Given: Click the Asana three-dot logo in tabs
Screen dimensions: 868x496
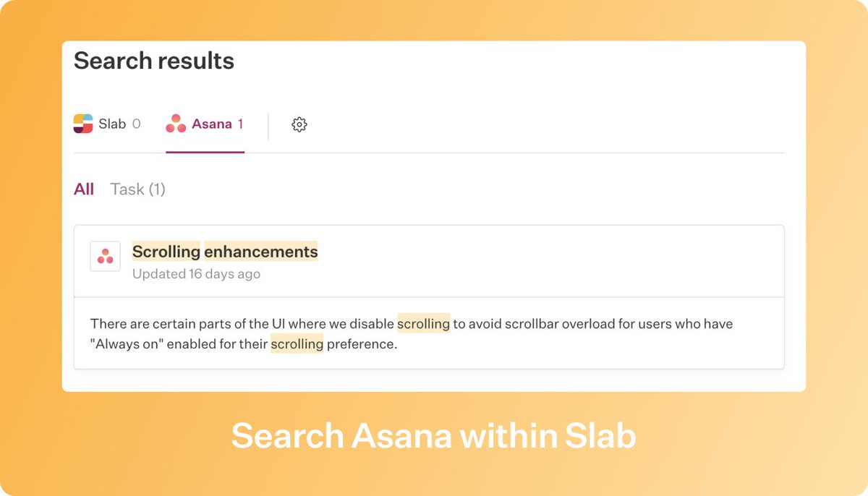Looking at the screenshot, I should coord(176,124).
